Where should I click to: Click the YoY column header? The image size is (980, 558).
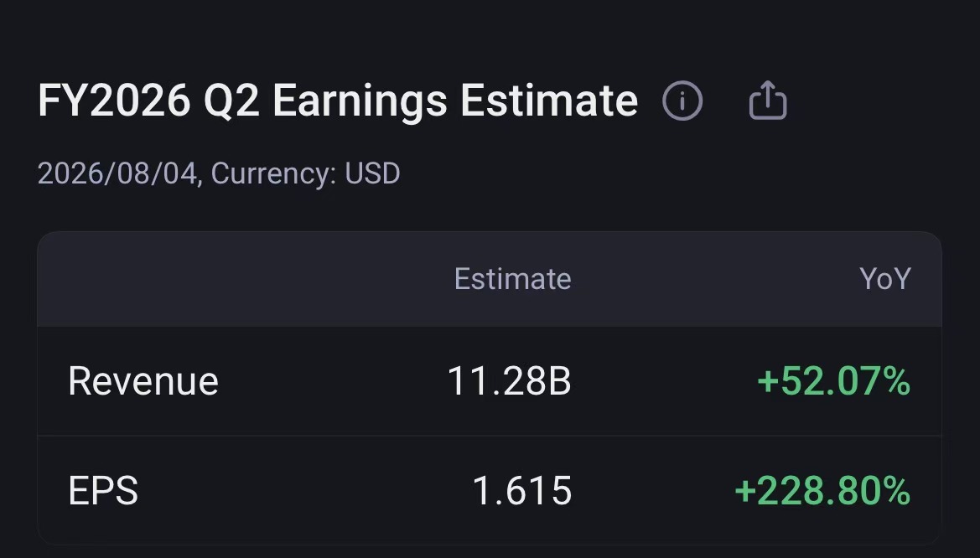point(885,279)
